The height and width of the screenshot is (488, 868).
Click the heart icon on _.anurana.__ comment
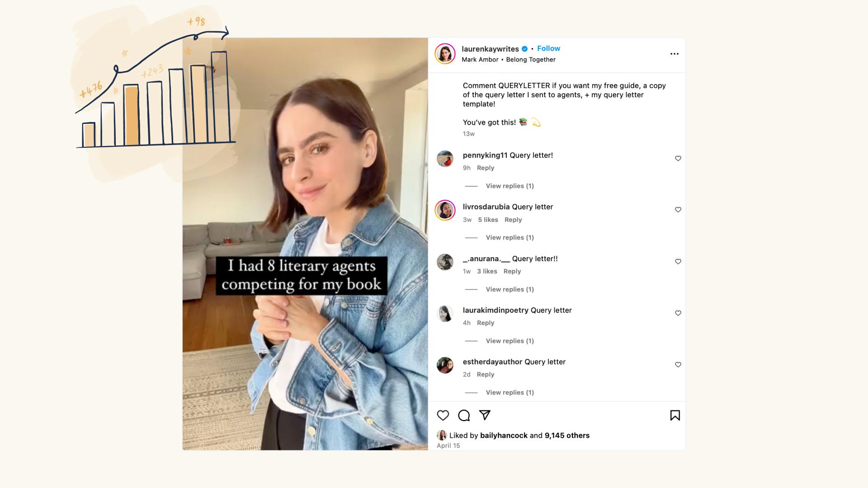point(677,261)
